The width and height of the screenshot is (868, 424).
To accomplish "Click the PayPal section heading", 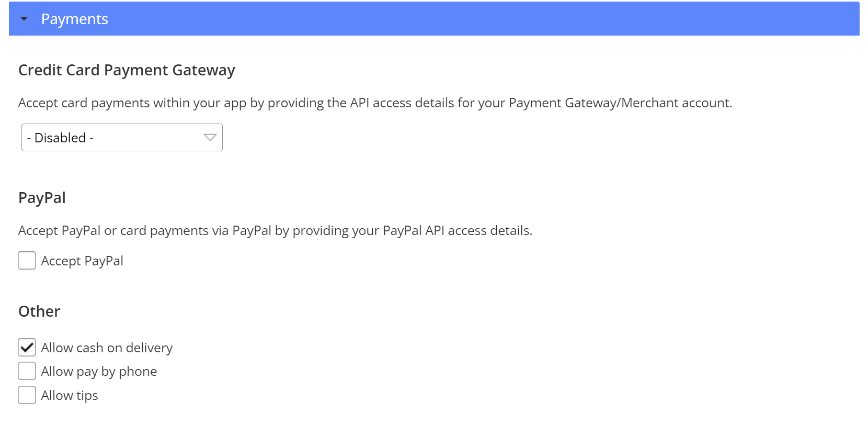I will (x=42, y=197).
